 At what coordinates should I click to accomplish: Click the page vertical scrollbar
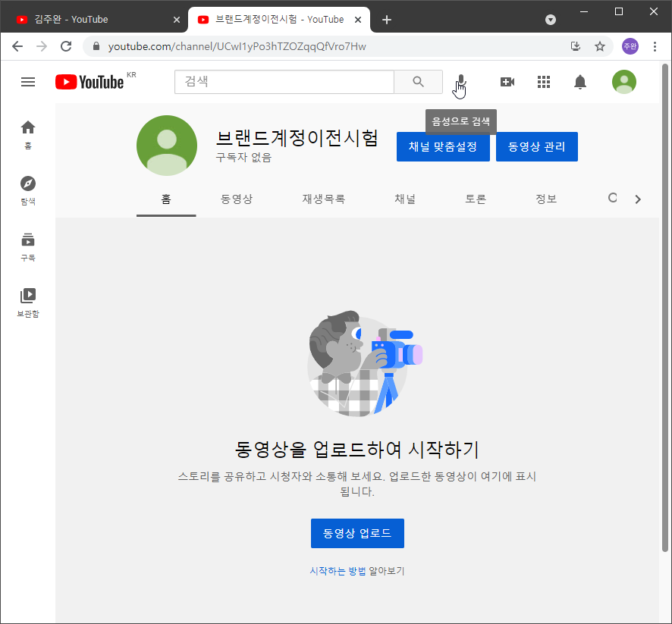[x=665, y=308]
